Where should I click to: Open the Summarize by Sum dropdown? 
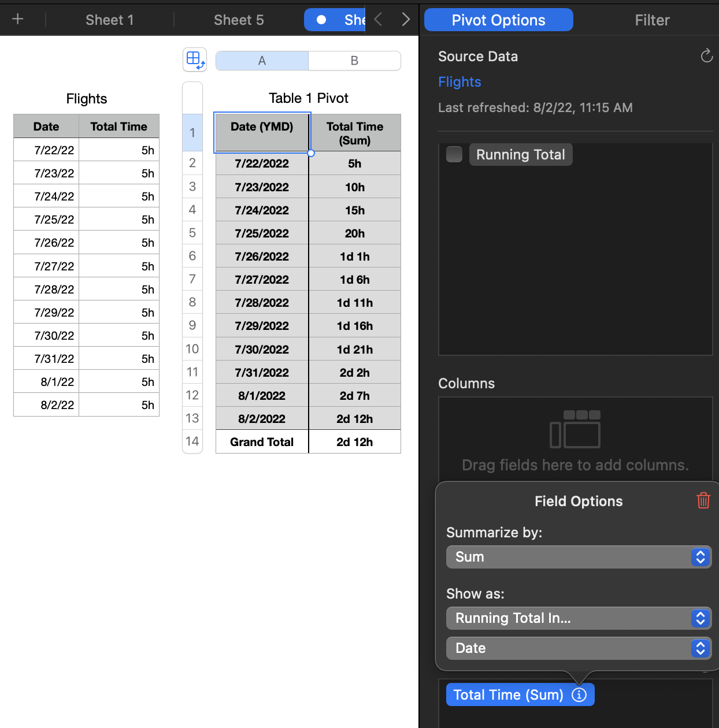point(579,557)
